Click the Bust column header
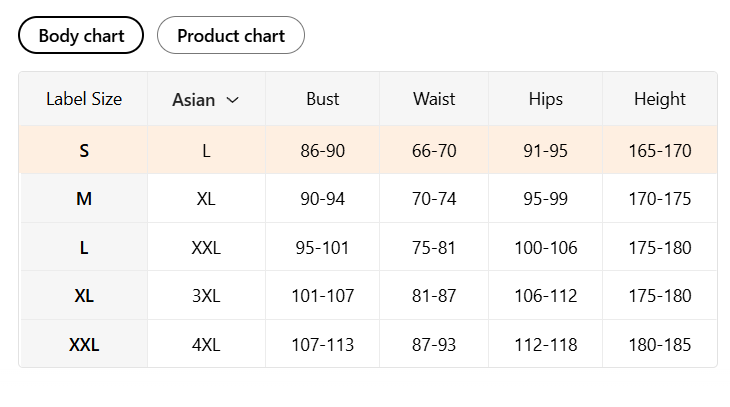The height and width of the screenshot is (407, 730). click(x=323, y=99)
